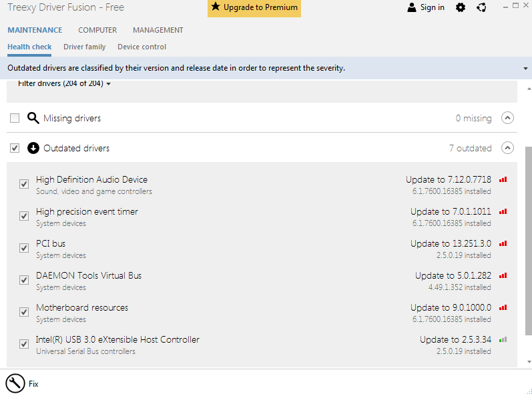Expand the info banner dropdown arrow
The width and height of the screenshot is (532, 394).
pyautogui.click(x=525, y=69)
